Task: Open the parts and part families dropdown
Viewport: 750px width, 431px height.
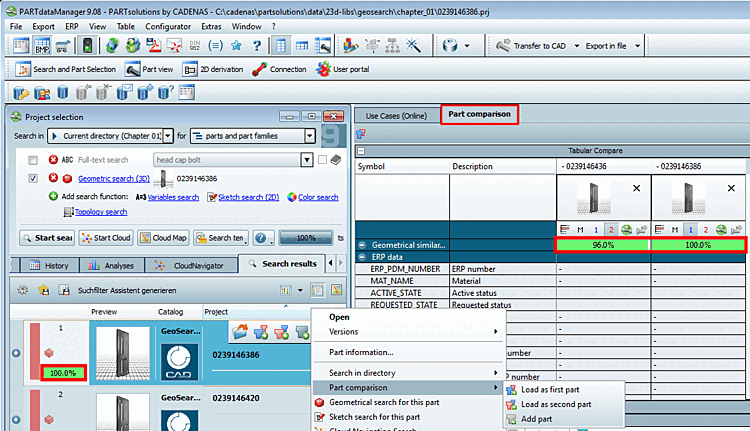Action: coord(310,136)
